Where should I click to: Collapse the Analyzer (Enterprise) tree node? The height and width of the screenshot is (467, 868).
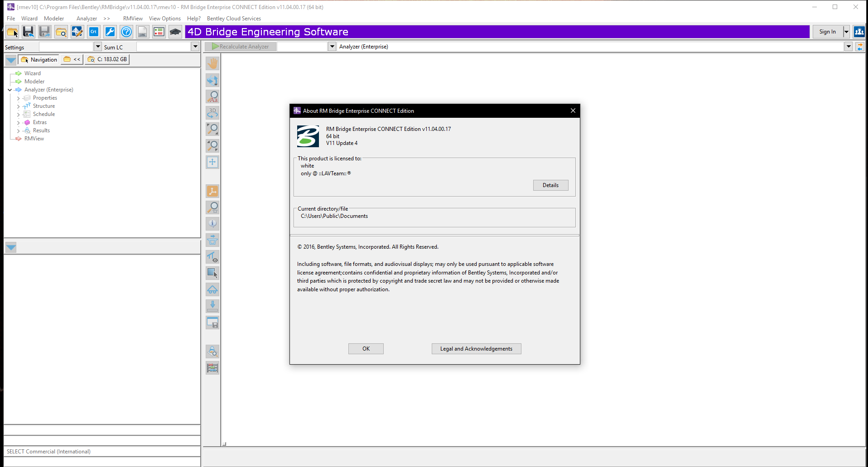pos(10,90)
